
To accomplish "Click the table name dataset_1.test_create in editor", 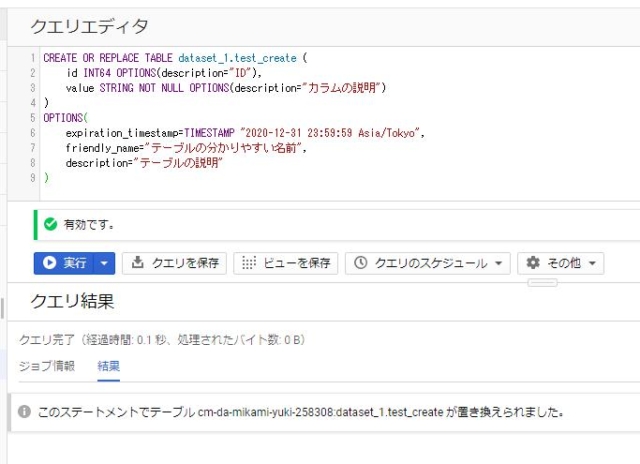I will (238, 58).
